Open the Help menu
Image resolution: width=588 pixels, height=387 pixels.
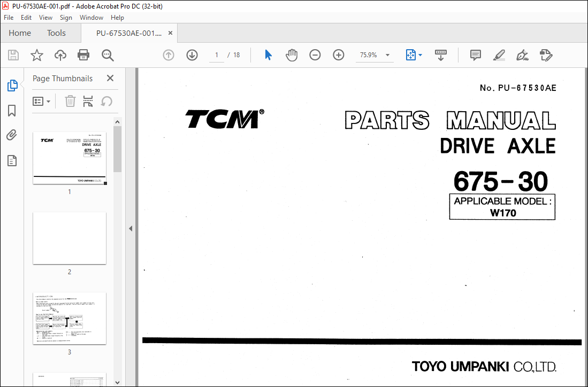pos(117,18)
